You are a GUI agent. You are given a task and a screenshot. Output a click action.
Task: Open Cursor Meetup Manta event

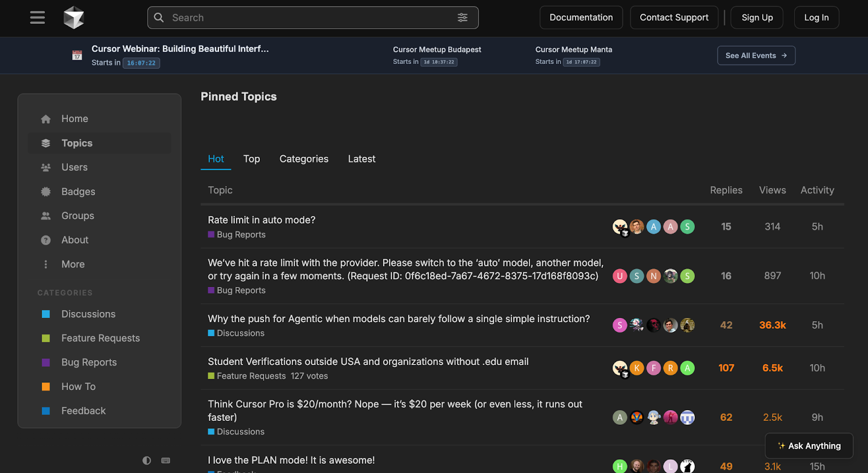[573, 49]
